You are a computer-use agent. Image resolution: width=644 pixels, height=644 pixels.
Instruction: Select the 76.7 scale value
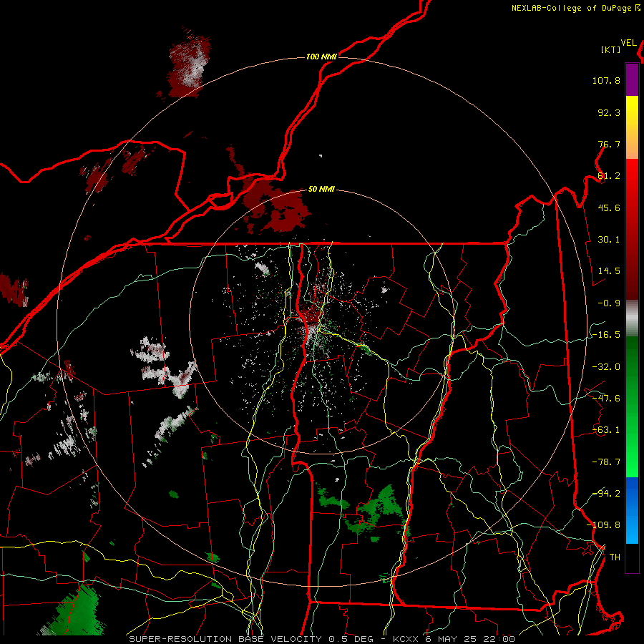[x=609, y=144]
